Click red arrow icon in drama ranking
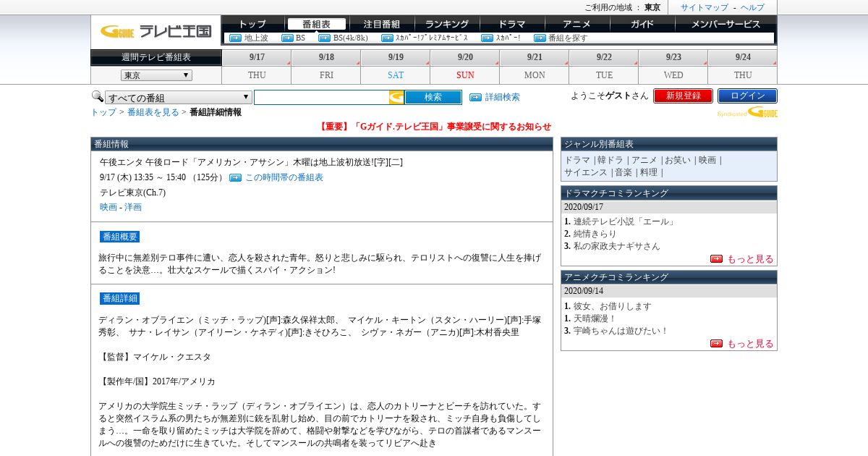 pyautogui.click(x=717, y=258)
